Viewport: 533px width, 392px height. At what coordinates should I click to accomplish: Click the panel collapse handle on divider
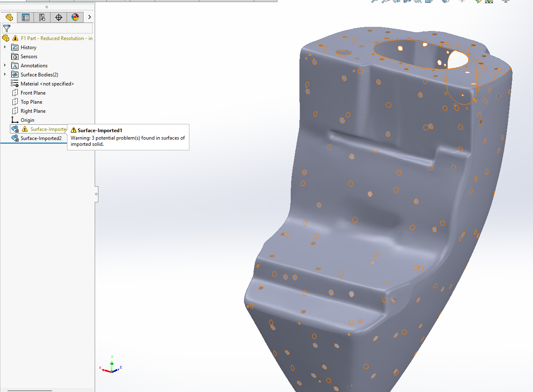click(96, 194)
